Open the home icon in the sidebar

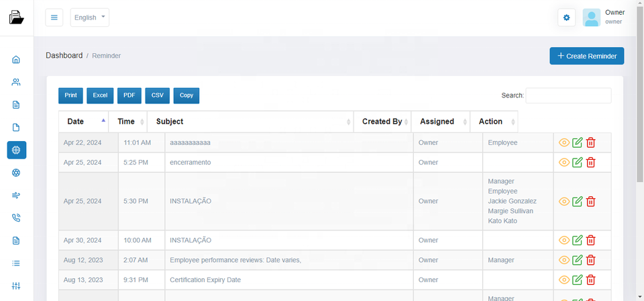point(16,59)
